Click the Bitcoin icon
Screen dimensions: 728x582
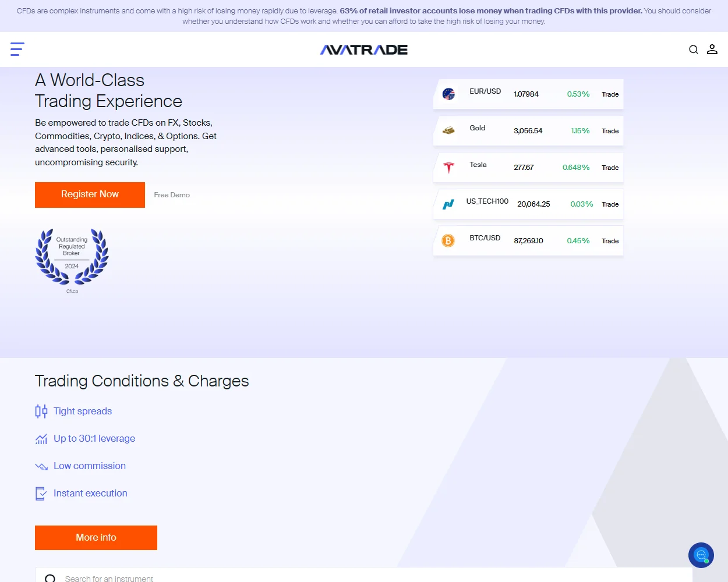tap(448, 240)
